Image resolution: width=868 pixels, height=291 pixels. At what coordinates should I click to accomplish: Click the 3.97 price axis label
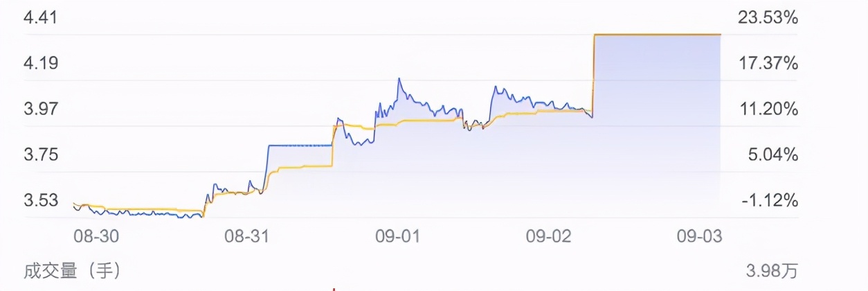41,109
